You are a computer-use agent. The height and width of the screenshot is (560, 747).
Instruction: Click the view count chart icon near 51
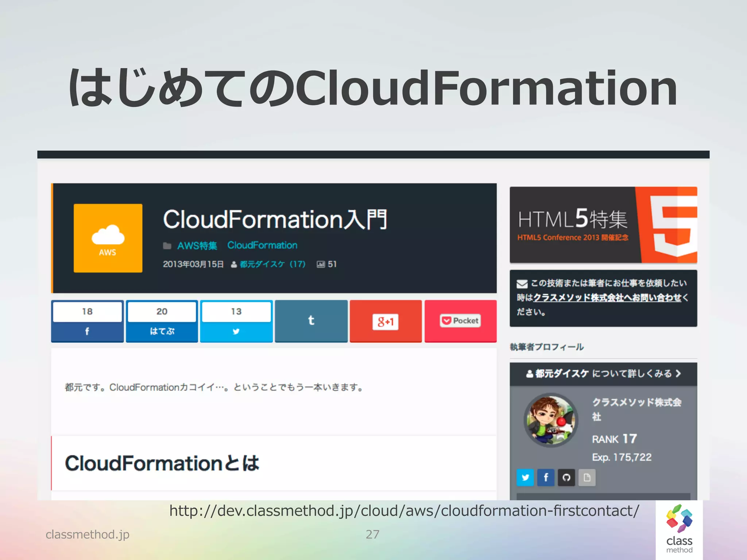tap(321, 264)
